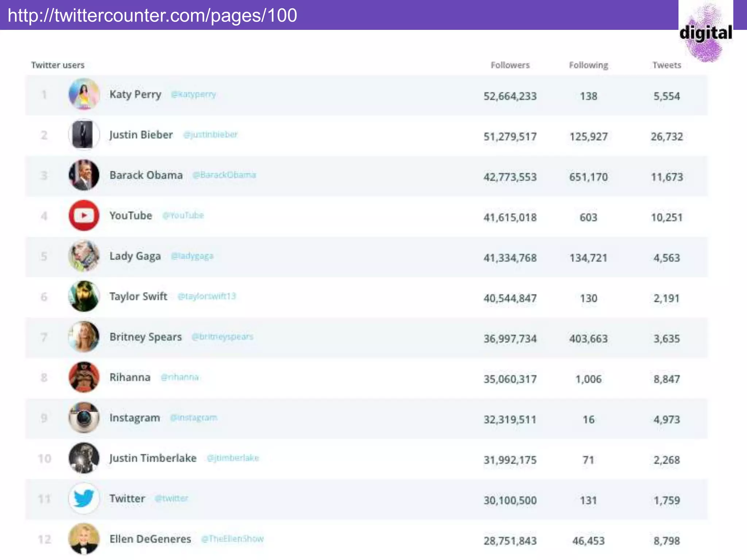Click Katy Perry's follower count 52,664,233
The image size is (747, 560).
[x=510, y=96]
